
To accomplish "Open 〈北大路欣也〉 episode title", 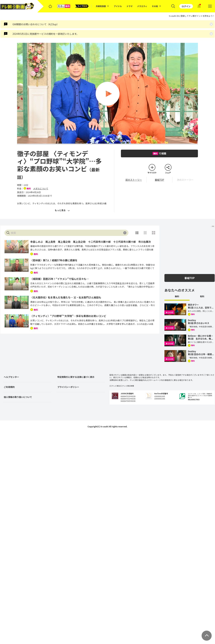I will (x=66, y=297).
